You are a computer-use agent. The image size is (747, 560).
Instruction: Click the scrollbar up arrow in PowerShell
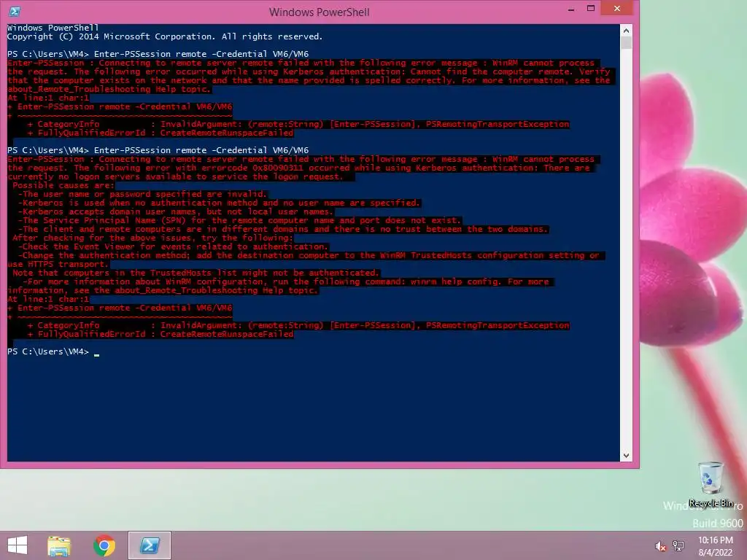click(626, 31)
